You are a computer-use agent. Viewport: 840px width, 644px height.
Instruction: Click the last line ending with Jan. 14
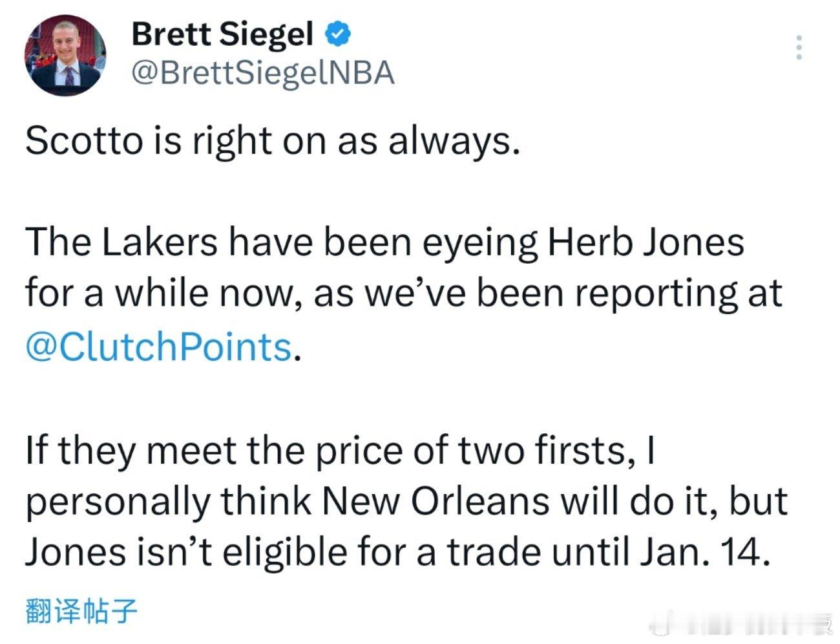click(x=397, y=552)
